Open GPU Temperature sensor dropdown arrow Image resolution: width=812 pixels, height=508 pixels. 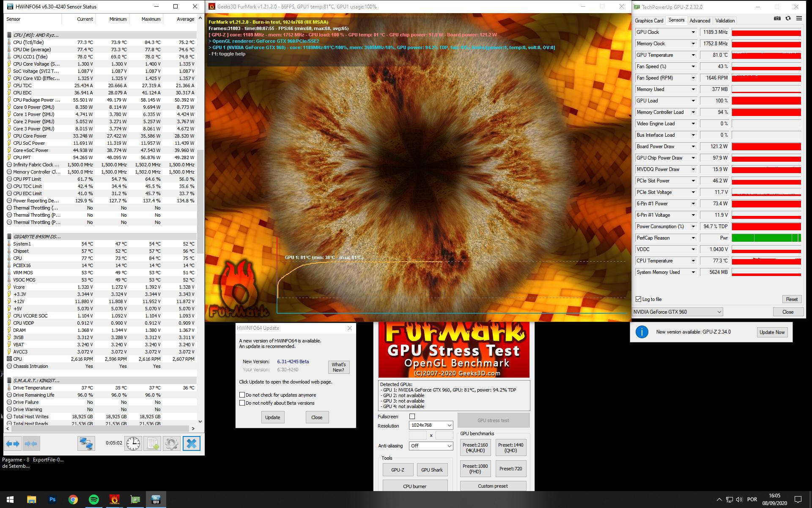click(693, 55)
